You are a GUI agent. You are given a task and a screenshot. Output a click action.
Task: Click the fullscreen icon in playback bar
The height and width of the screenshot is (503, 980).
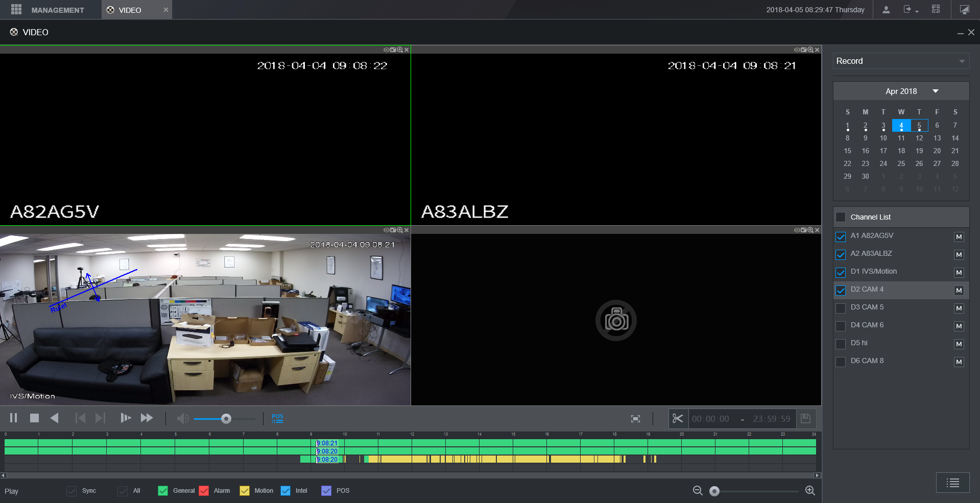pyautogui.click(x=635, y=419)
